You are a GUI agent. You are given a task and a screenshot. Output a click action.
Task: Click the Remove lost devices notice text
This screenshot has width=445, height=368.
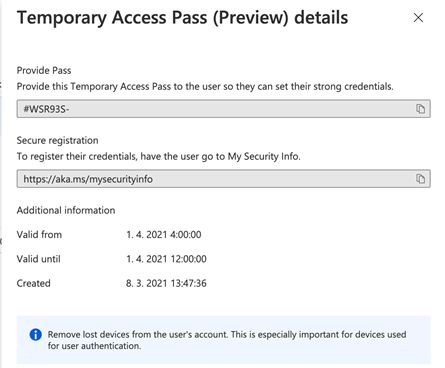(x=227, y=340)
